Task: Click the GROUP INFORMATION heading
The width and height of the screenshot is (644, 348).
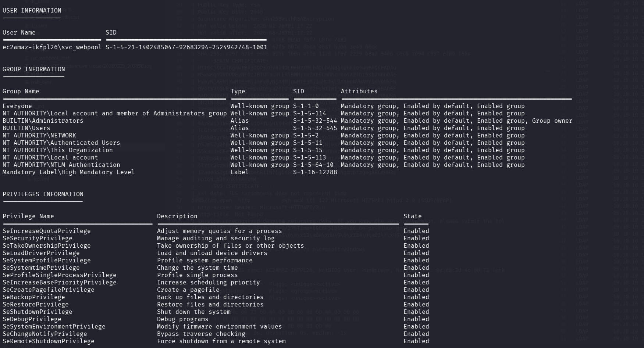Action: point(34,69)
